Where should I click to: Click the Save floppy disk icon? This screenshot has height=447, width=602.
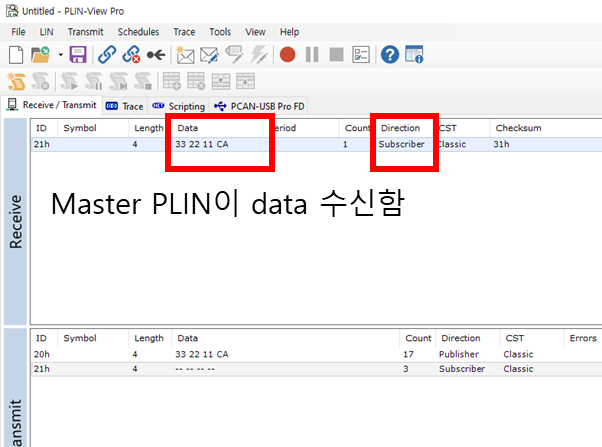tap(78, 55)
